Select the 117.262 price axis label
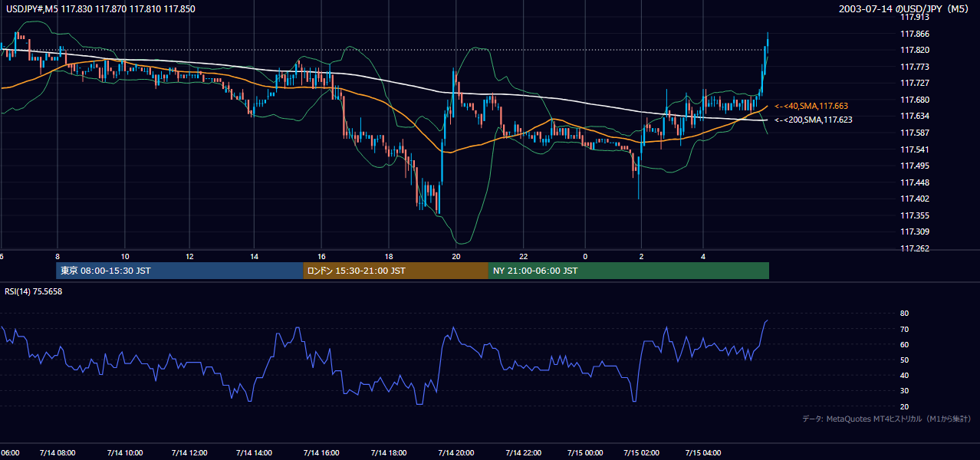The width and height of the screenshot is (980, 460). click(915, 248)
